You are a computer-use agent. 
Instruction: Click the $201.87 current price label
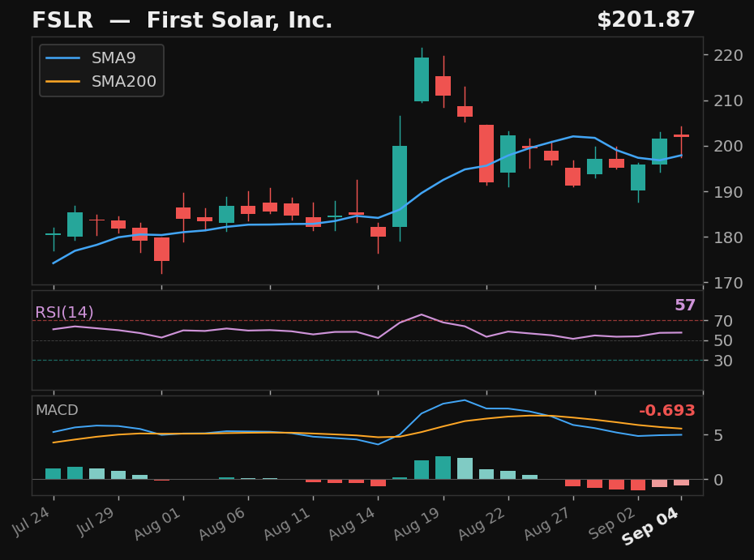pos(646,19)
